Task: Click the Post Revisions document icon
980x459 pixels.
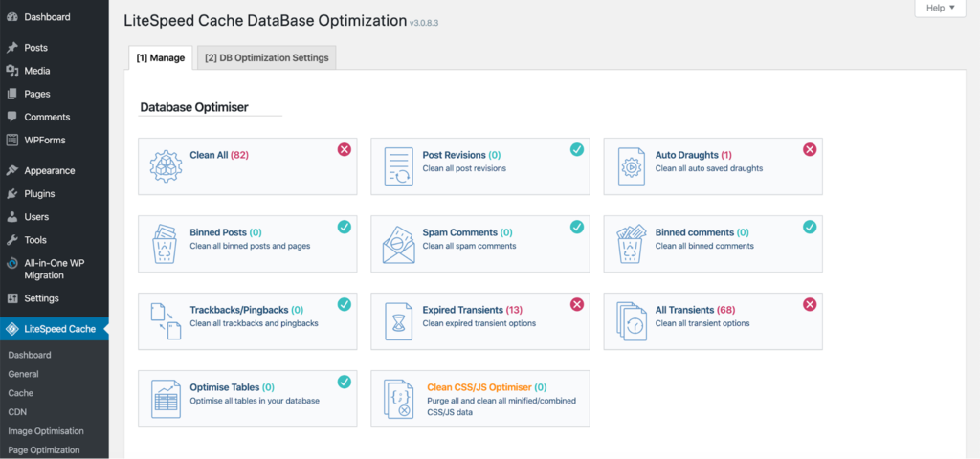Action: (x=398, y=166)
